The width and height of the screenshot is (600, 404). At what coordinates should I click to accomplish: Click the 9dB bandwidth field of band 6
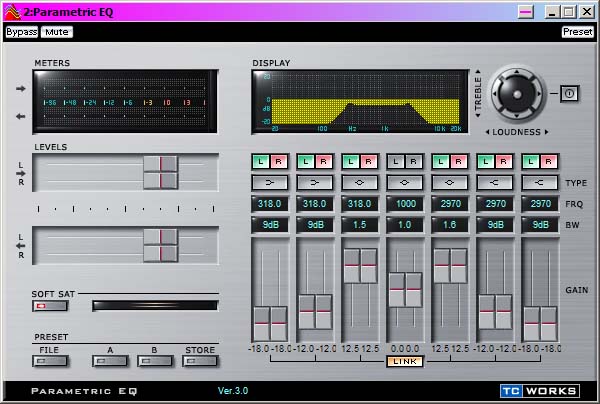495,225
